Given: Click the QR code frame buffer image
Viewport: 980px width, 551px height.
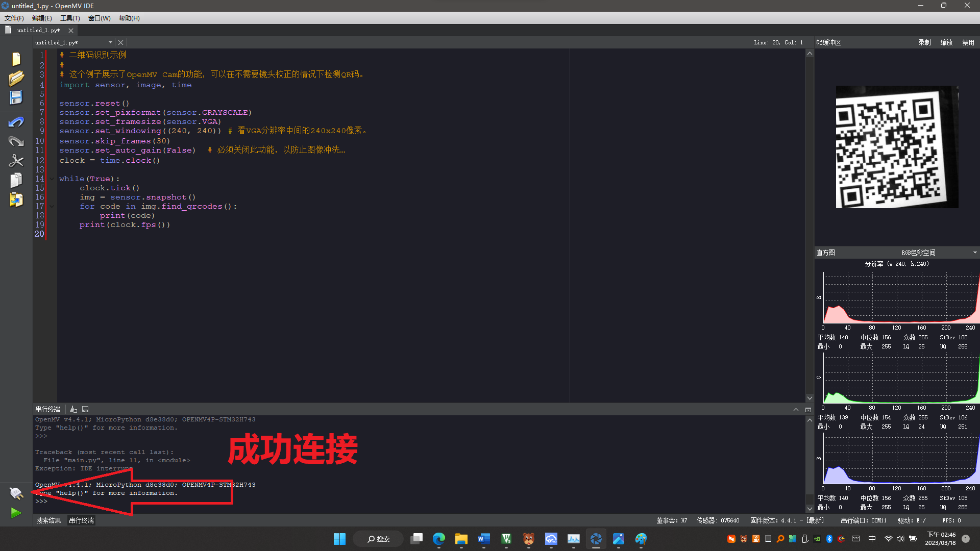Looking at the screenshot, I should [x=897, y=147].
